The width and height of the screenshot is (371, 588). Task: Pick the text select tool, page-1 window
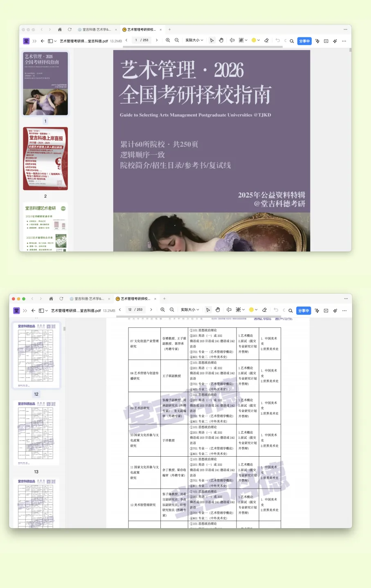tap(232, 40)
